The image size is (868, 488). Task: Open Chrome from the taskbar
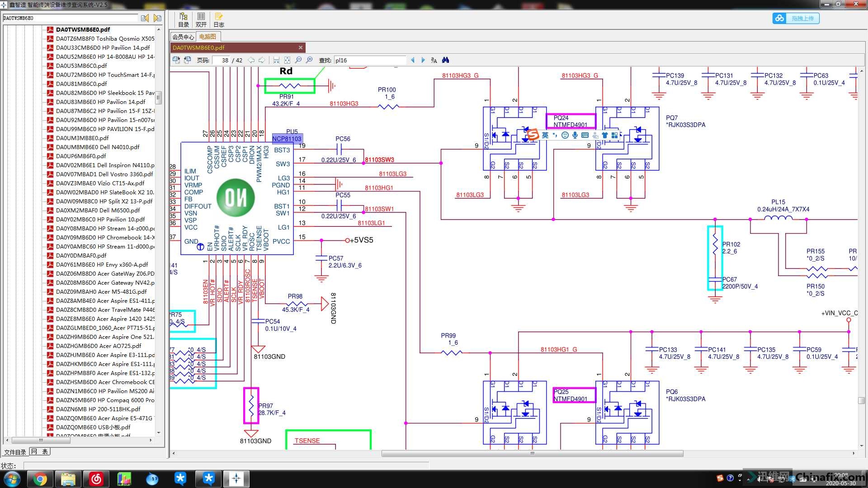point(40,479)
